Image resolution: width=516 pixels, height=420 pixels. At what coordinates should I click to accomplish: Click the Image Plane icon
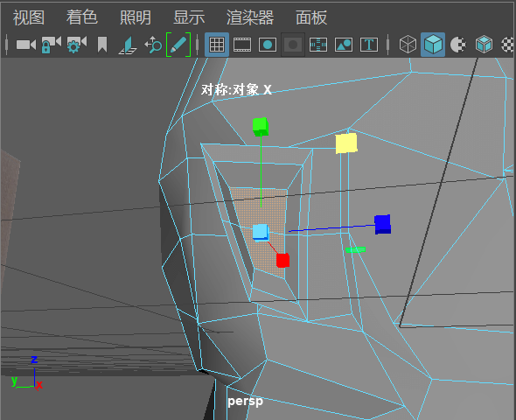(x=128, y=45)
